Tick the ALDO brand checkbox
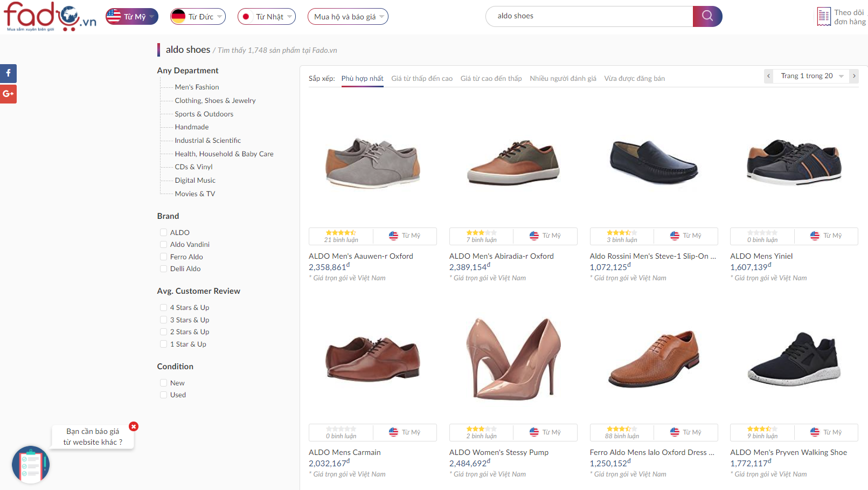The height and width of the screenshot is (490, 868). point(163,232)
